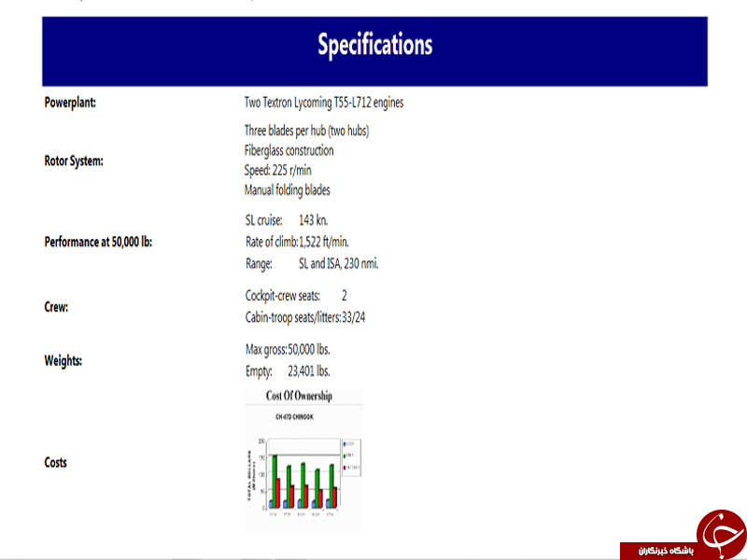Click the Two Textron Lycoming engines text
Viewport: 747px width, 560px height.
click(323, 103)
